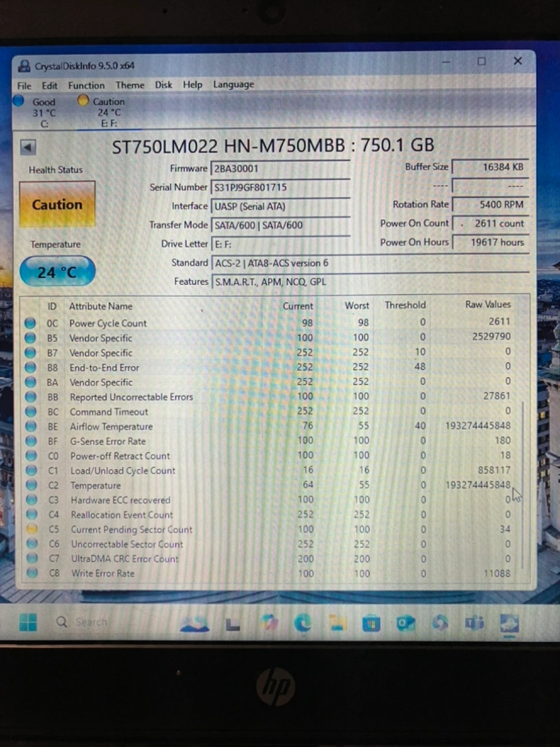Open File Explorer from the taskbar
Viewport: 560px width, 747px height.
point(337,622)
